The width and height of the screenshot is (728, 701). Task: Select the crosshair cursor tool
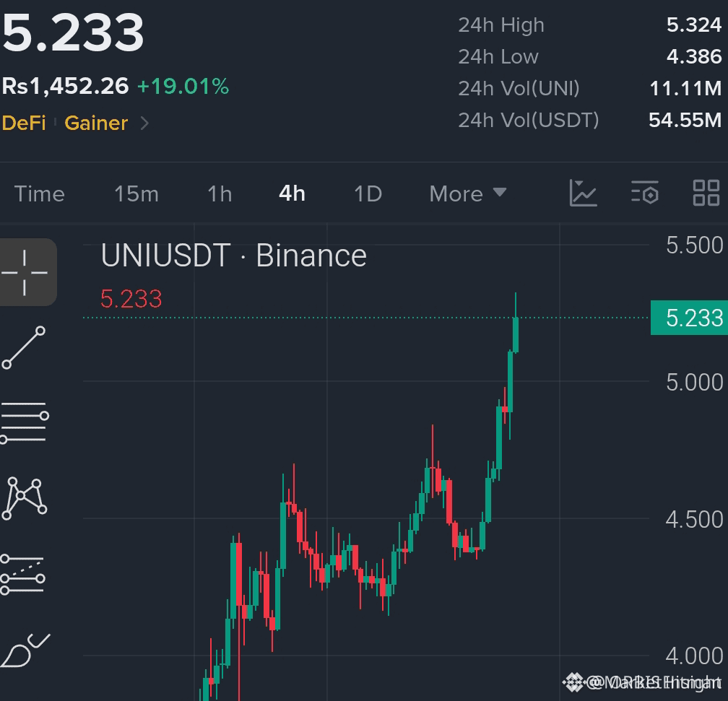pos(25,272)
